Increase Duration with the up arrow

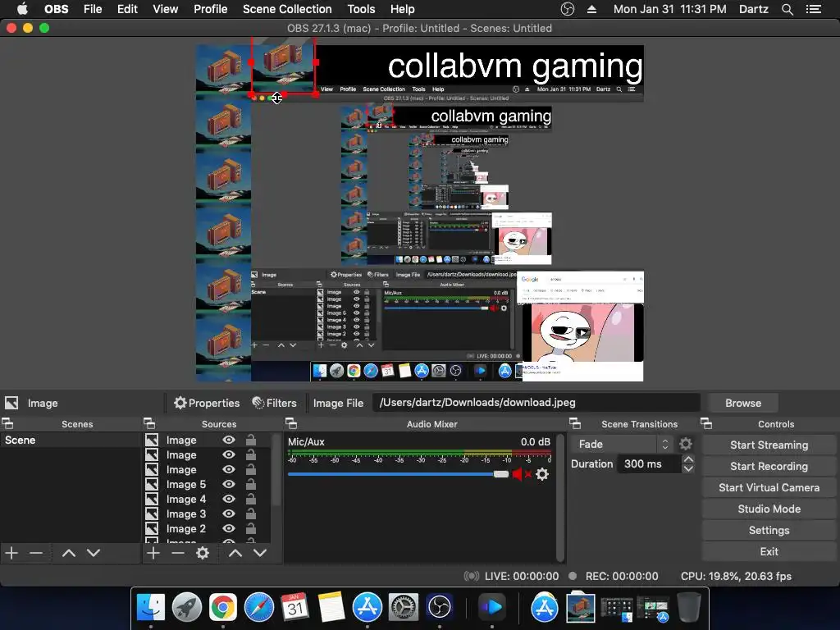(688, 459)
